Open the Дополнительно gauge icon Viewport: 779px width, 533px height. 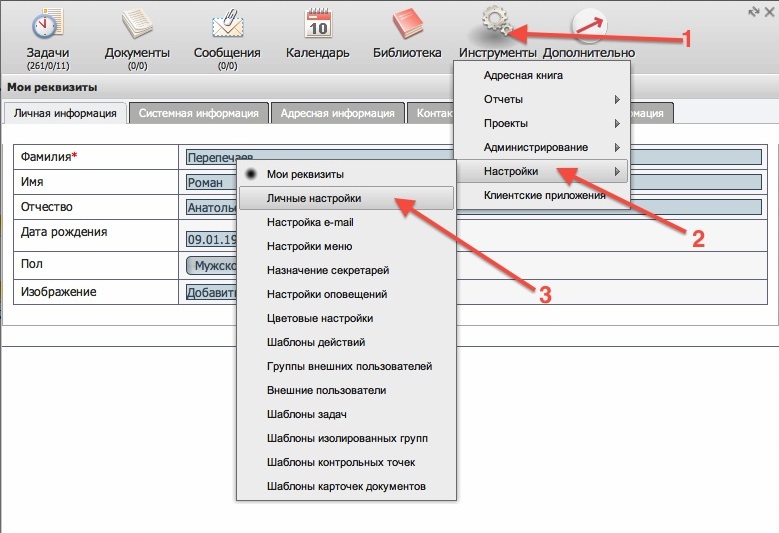coord(588,24)
